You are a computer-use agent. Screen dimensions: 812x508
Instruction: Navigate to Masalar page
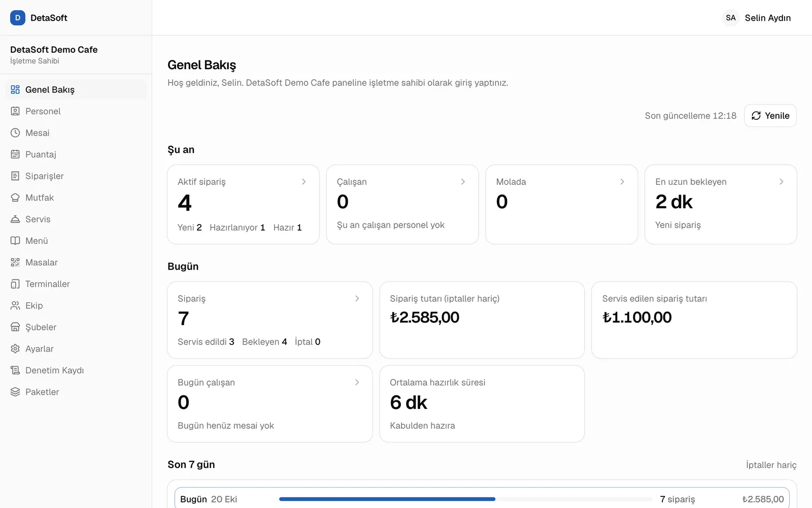(x=76, y=262)
